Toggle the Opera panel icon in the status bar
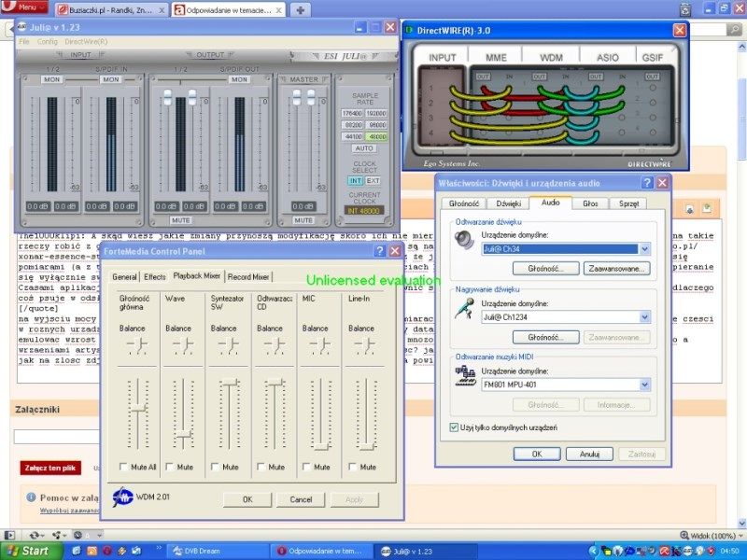The width and height of the screenshot is (747, 560). [9, 535]
